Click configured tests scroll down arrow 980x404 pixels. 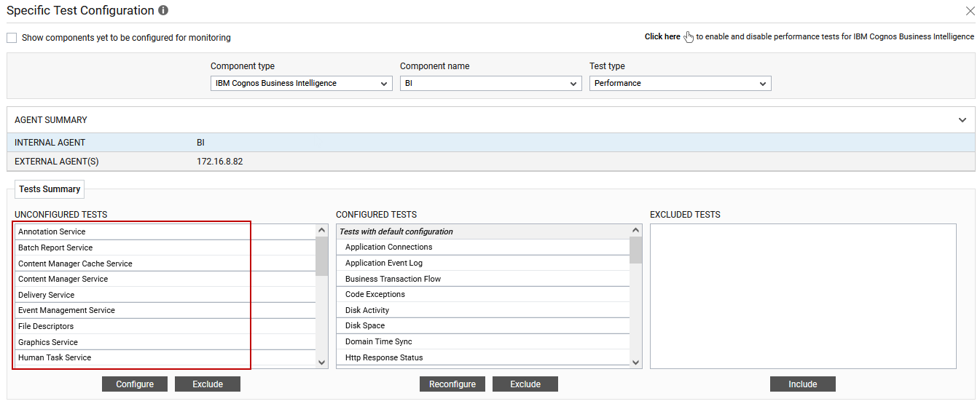click(636, 362)
